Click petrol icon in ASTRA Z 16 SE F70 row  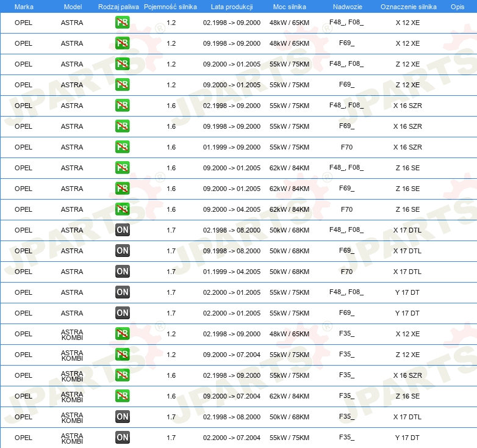pyautogui.click(x=122, y=209)
